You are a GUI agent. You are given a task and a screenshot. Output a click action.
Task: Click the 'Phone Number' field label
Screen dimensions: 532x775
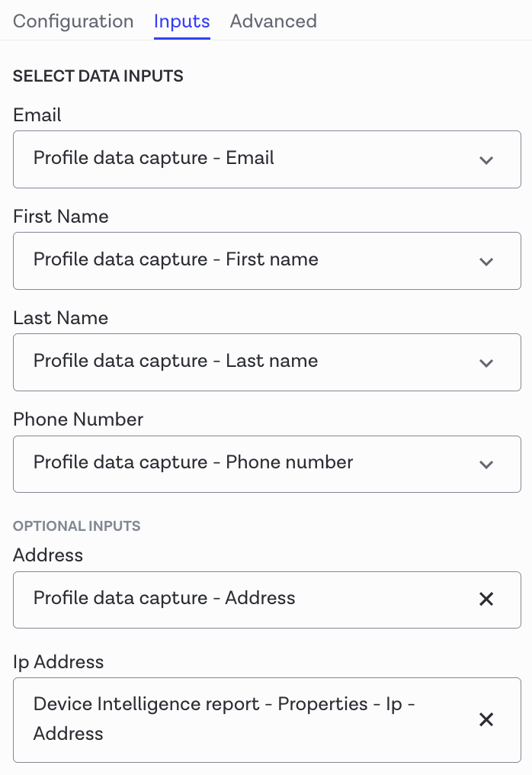79,420
